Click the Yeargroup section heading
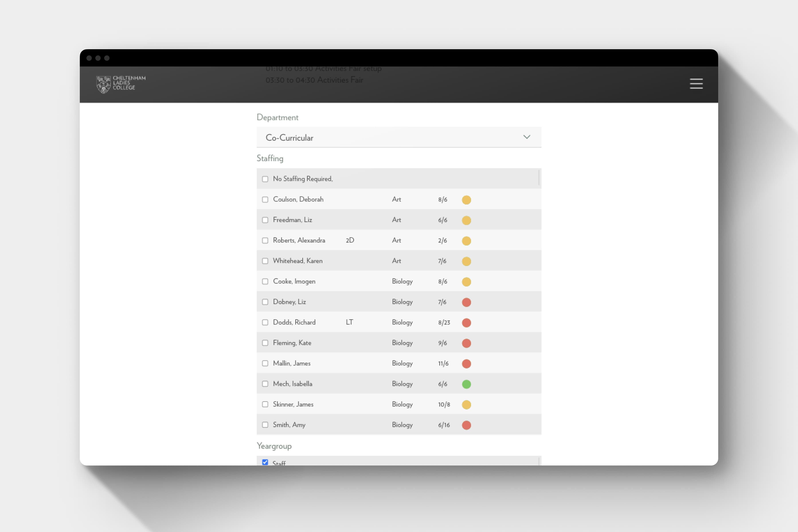 tap(274, 446)
